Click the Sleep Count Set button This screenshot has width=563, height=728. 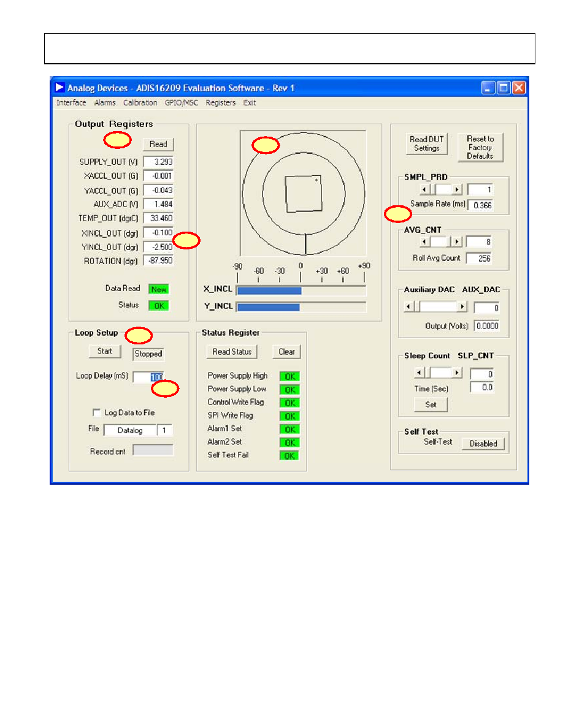point(431,405)
